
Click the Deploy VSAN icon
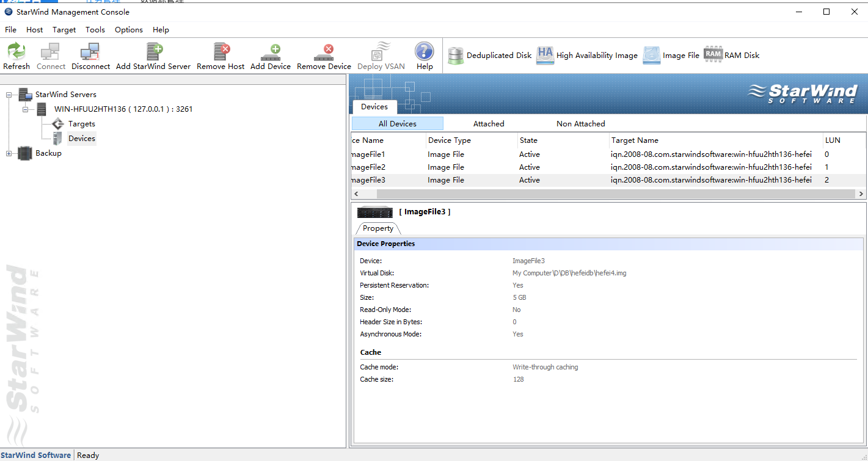pos(381,51)
